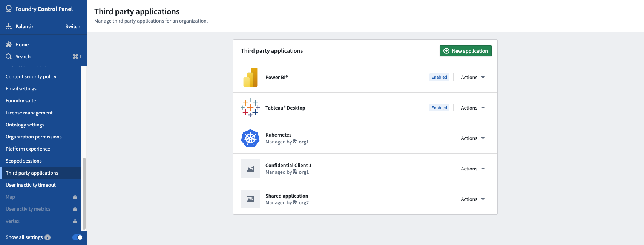Select Third party applications sidebar item
Screen dimensions: 644x245
coord(40,173)
